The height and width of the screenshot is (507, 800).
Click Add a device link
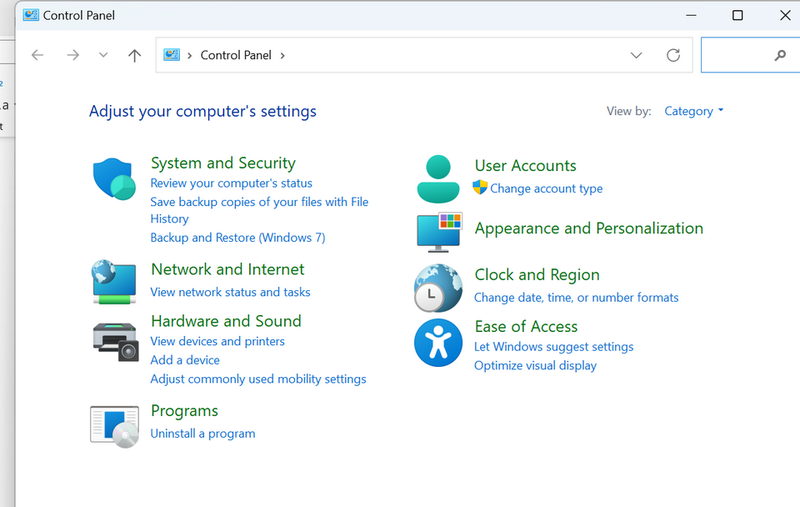pos(185,360)
